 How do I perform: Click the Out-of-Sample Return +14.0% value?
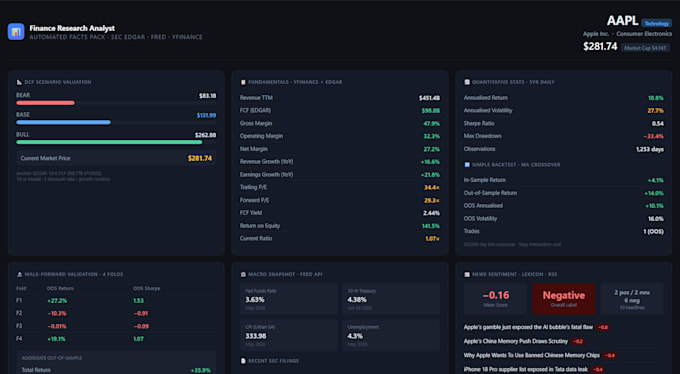click(x=654, y=193)
